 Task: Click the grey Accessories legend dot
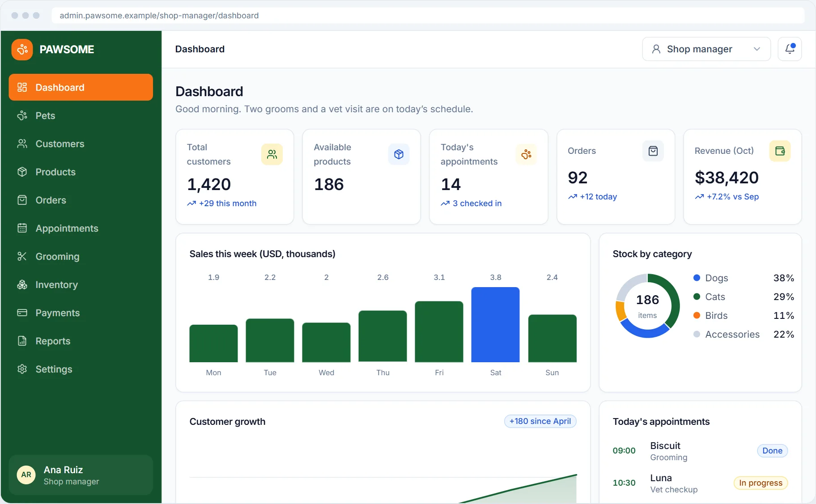coord(697,334)
